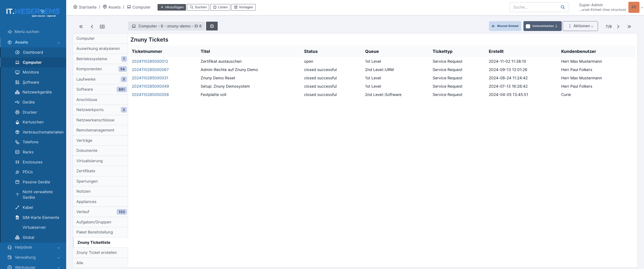The height and width of the screenshot is (269, 644).
Task: Select the PDUs plug icon
Action: [x=17, y=172]
